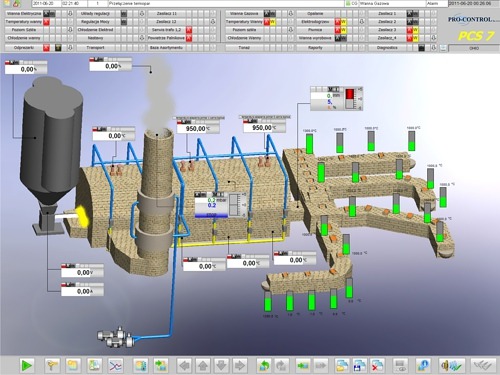Viewport: 500px width, 375px height.
Task: Expand the arrow next to Układy regulacji
Action: coord(142,14)
